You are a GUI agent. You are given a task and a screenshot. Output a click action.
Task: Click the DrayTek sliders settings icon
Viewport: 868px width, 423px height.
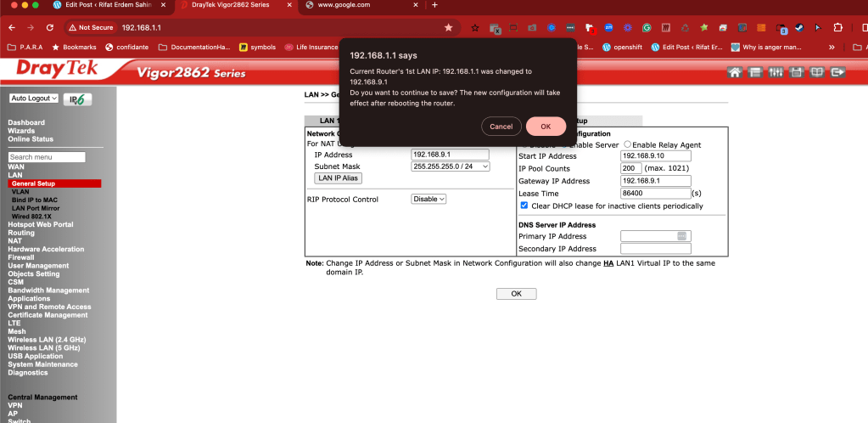point(776,73)
